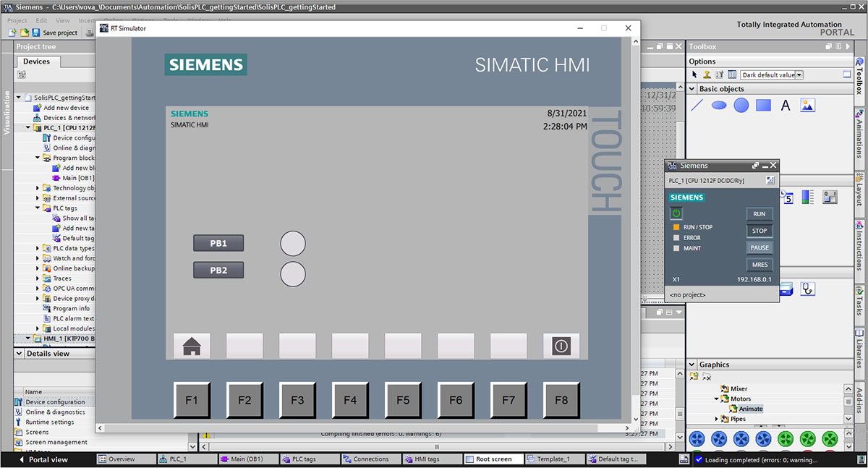This screenshot has height=468, width=868.
Task: Click the remove graphics folder link icon
Action: 707,376
